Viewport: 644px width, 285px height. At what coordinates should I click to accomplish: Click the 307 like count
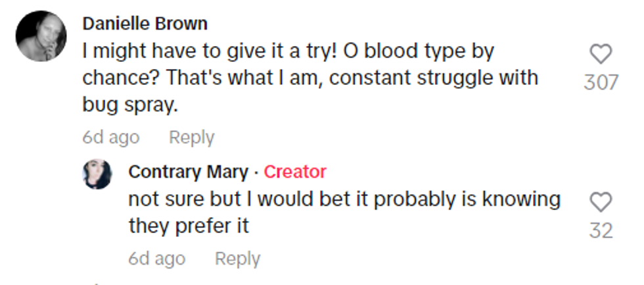coord(601,82)
